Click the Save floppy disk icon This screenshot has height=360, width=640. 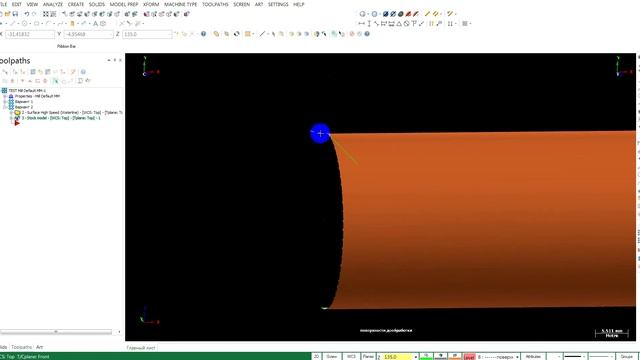tap(15, 14)
